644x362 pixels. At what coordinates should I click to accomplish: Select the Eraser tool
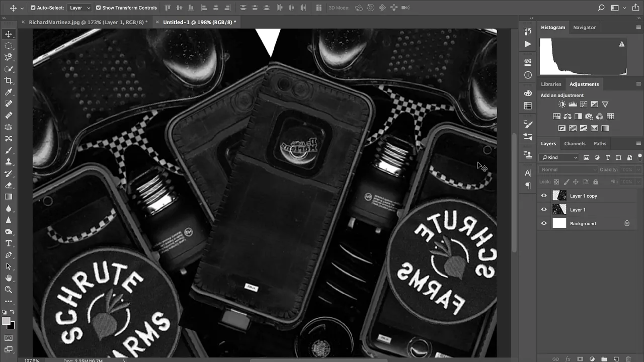click(x=9, y=185)
